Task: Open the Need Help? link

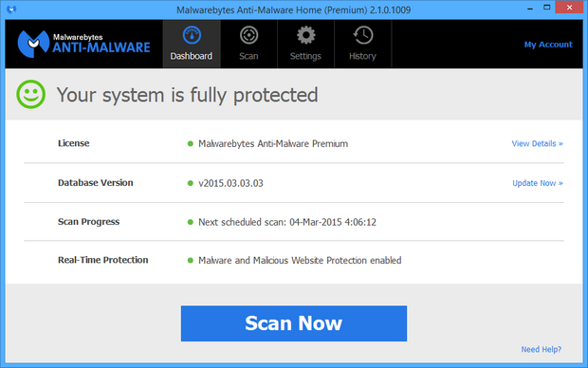Action: point(542,349)
